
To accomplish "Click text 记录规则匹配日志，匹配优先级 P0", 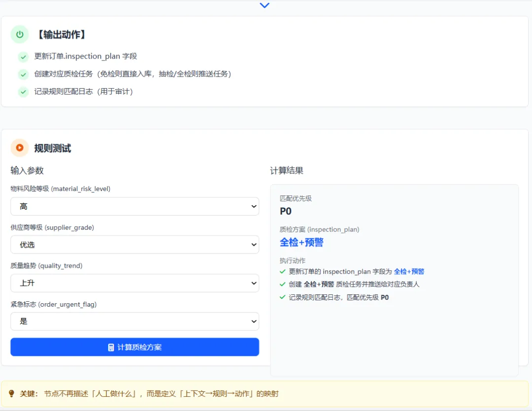I will (x=338, y=297).
